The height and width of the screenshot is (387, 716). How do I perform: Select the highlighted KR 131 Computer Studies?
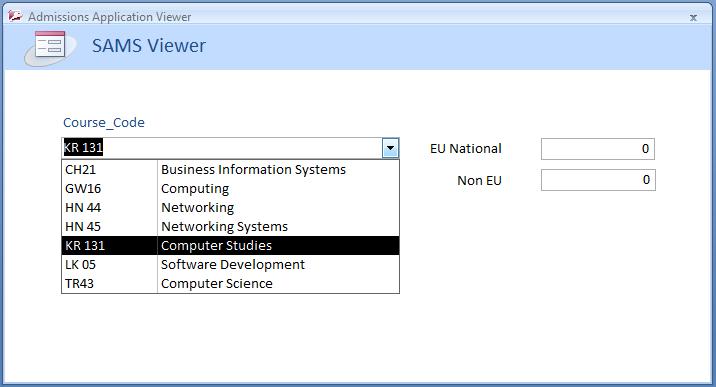tap(231, 246)
